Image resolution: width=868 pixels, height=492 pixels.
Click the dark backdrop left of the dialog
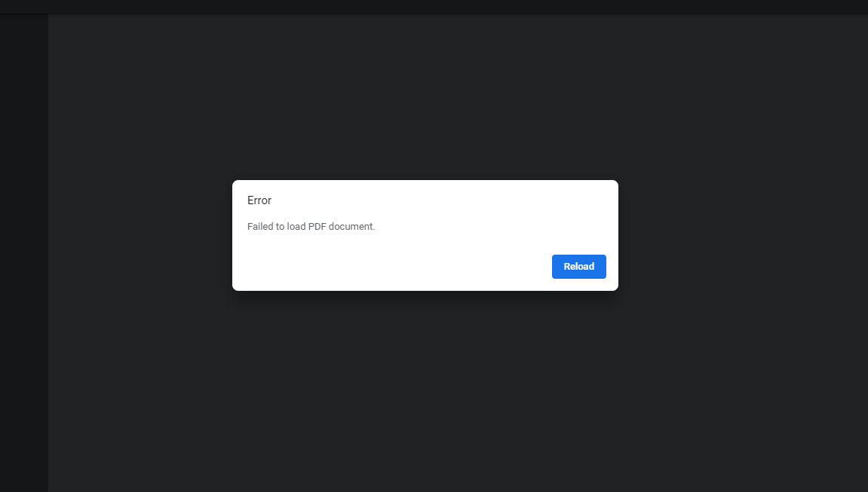click(140, 235)
